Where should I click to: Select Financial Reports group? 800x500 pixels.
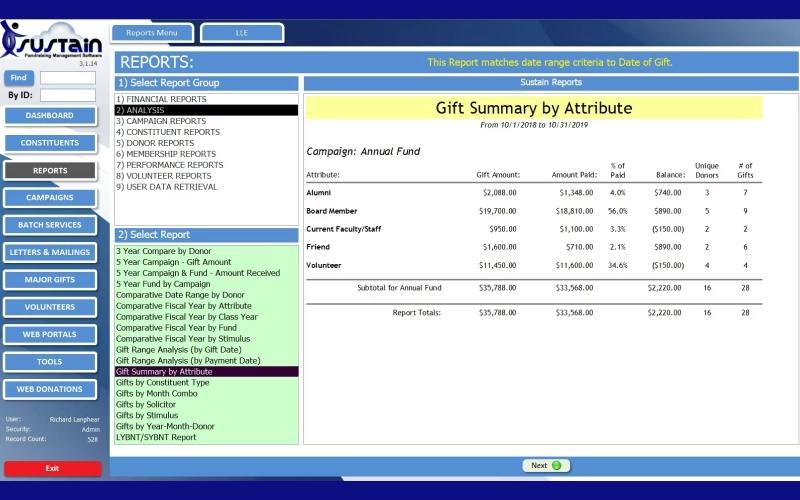[161, 99]
